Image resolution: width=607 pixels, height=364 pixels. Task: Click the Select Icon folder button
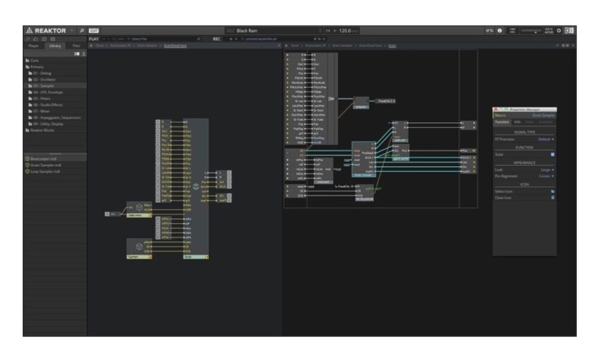coord(552,191)
